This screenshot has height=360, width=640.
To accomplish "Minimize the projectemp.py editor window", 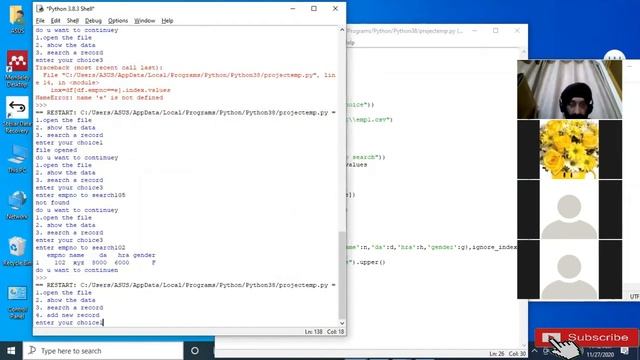I will pyautogui.click(x=474, y=31).
